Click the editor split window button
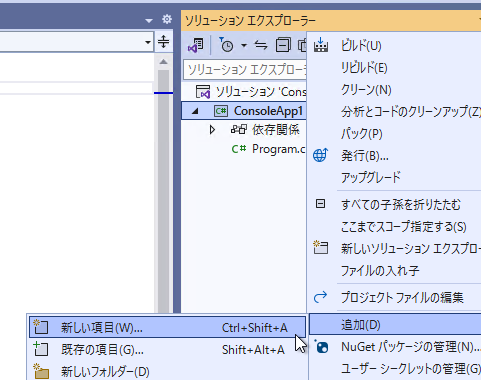The width and height of the screenshot is (481, 380). pyautogui.click(x=164, y=42)
